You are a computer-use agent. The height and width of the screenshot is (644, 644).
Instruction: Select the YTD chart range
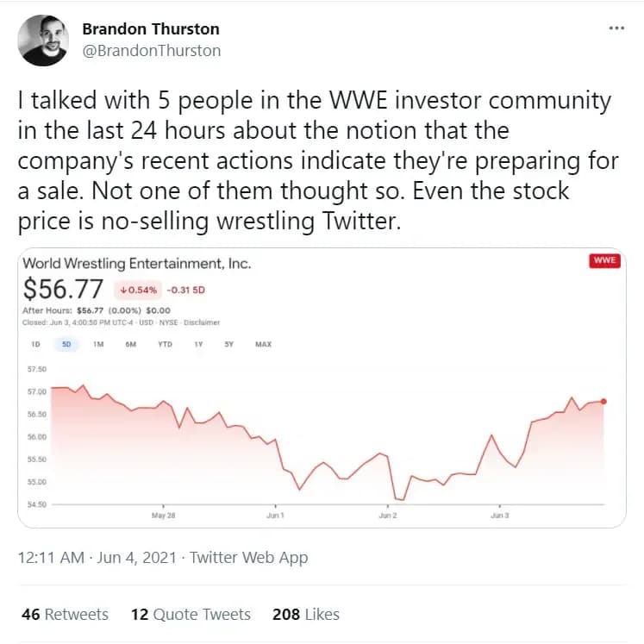point(165,344)
